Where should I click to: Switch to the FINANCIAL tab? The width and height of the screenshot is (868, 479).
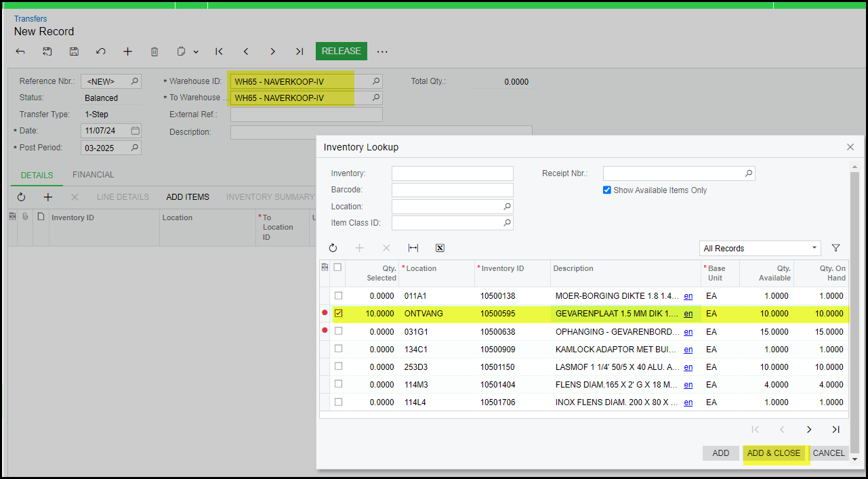point(94,175)
